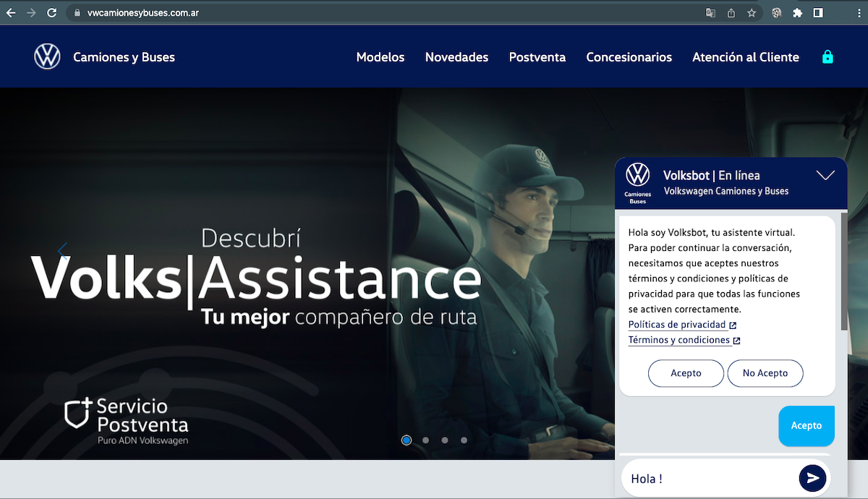868x499 pixels.
Task: Click the Google Translate icon in address bar
Action: click(x=710, y=12)
